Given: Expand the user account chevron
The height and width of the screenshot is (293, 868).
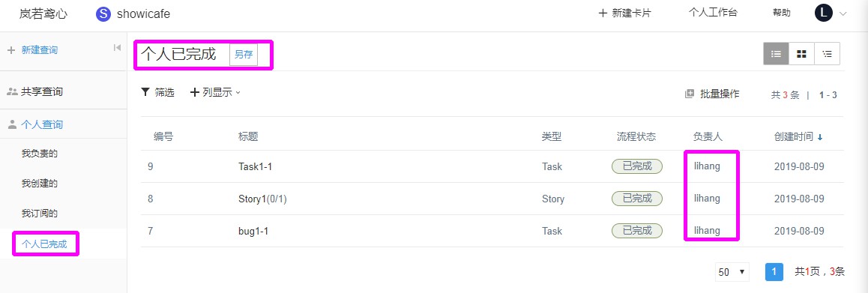Looking at the screenshot, I should 843,13.
